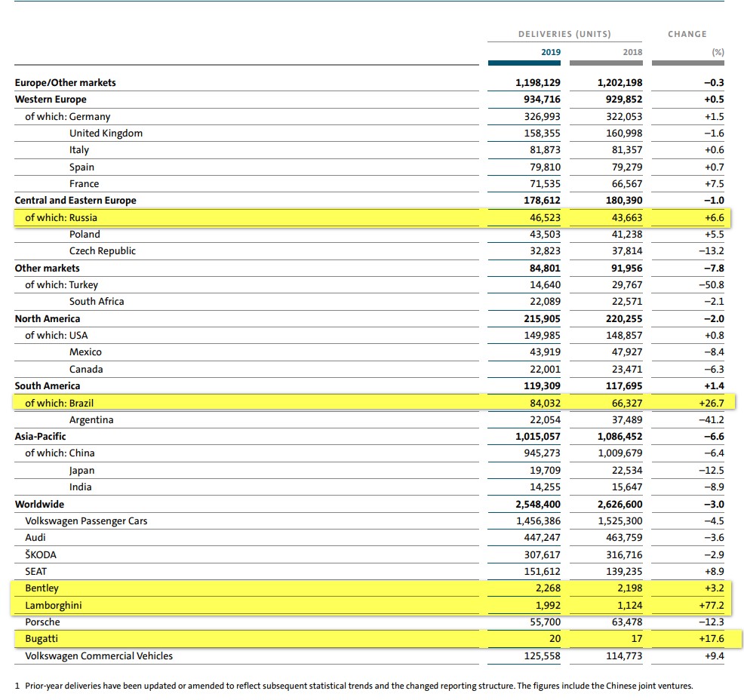Click USA 2019 value 149,985
Viewport: 744px width, 700px height.
coord(542,336)
